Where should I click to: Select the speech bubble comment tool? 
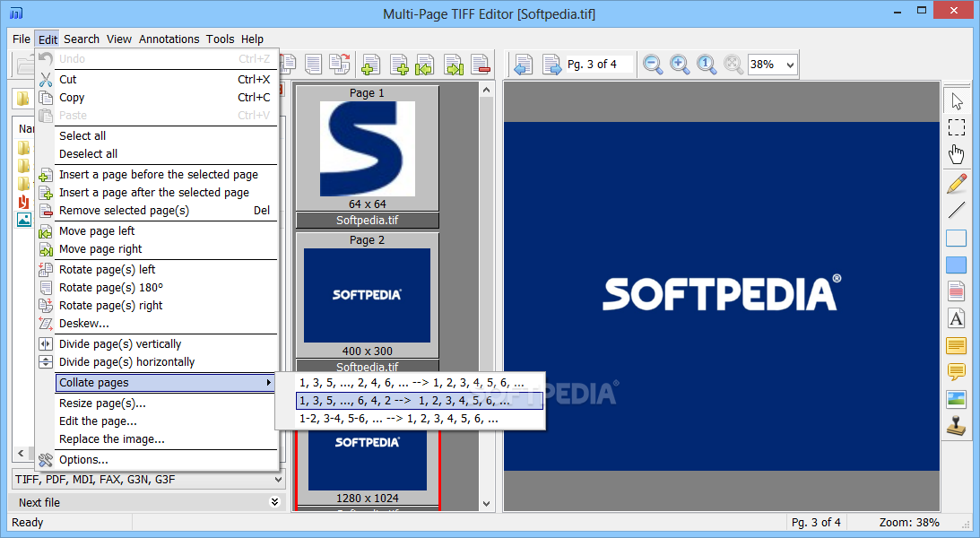pyautogui.click(x=957, y=372)
